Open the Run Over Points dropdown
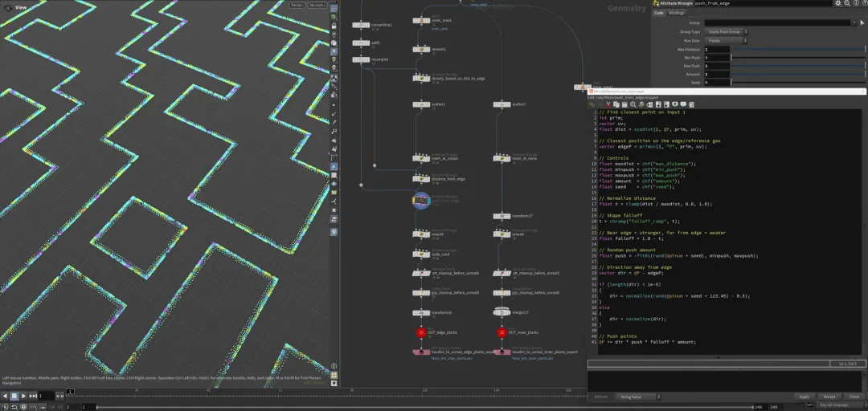868x411 pixels. pyautogui.click(x=726, y=40)
